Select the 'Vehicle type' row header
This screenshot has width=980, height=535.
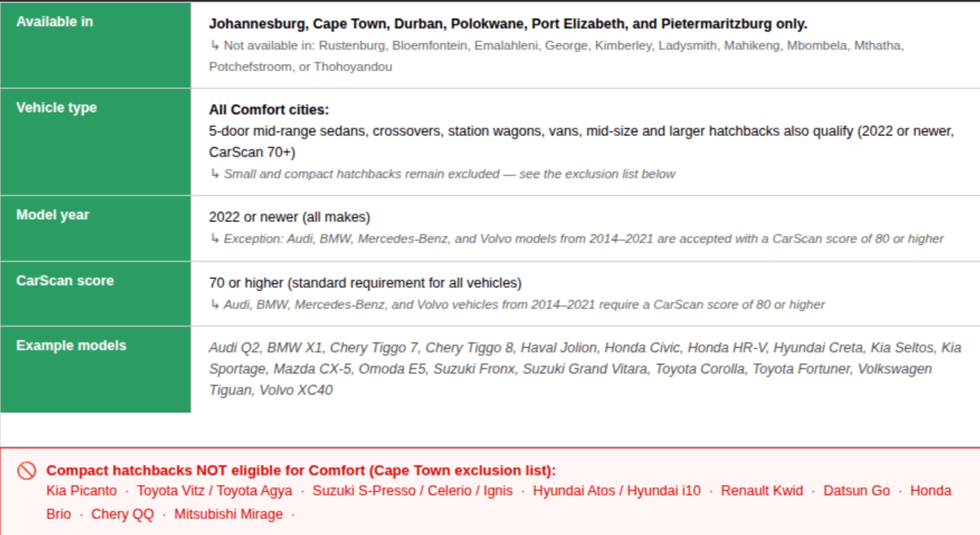pyautogui.click(x=96, y=142)
